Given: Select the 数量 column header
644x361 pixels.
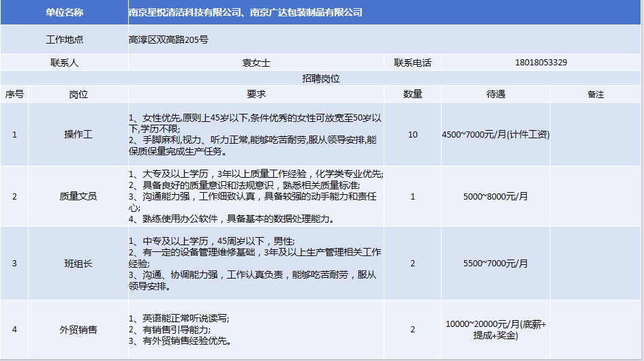Looking at the screenshot, I should click(412, 94).
